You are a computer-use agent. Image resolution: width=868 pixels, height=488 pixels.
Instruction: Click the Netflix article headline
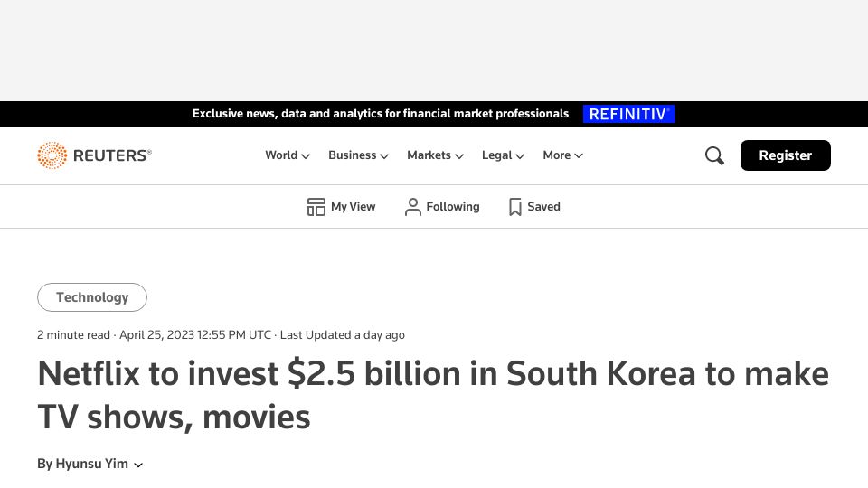click(433, 395)
